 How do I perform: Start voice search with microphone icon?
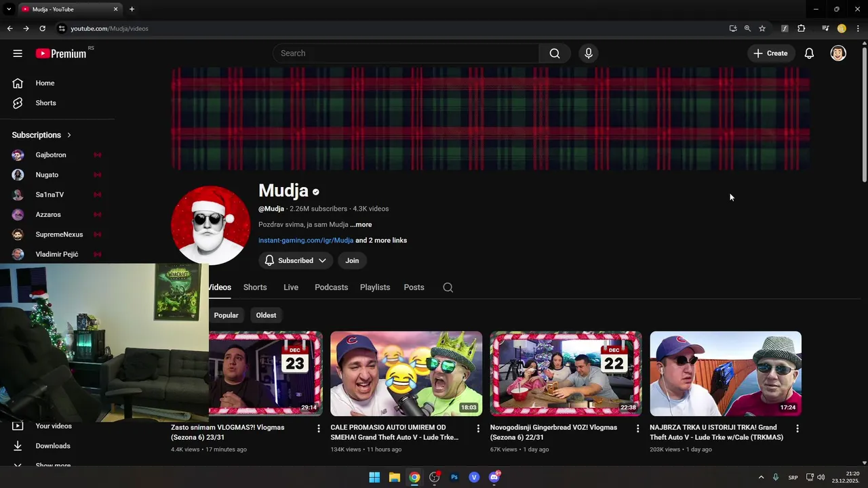tap(589, 54)
